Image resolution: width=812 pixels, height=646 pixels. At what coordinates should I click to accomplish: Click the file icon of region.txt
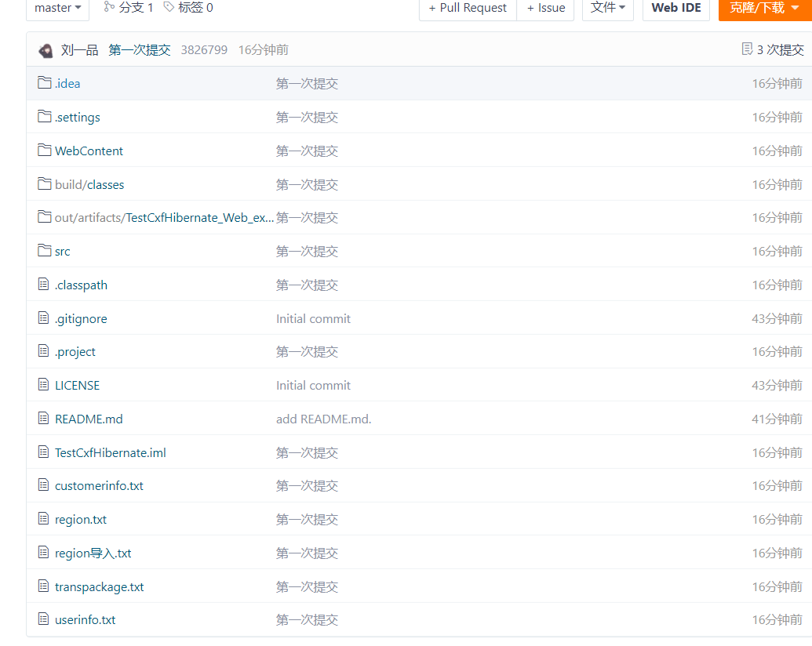tap(43, 518)
